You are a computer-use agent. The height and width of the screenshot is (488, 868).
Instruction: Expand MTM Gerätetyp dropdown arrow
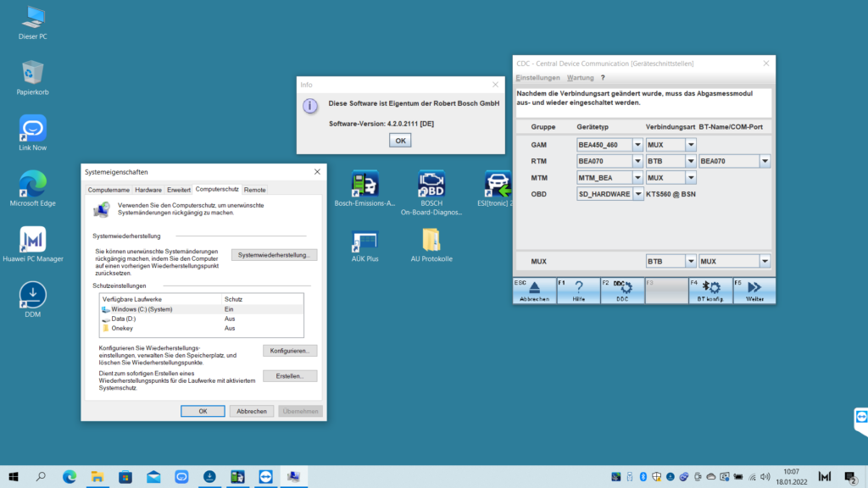click(637, 178)
